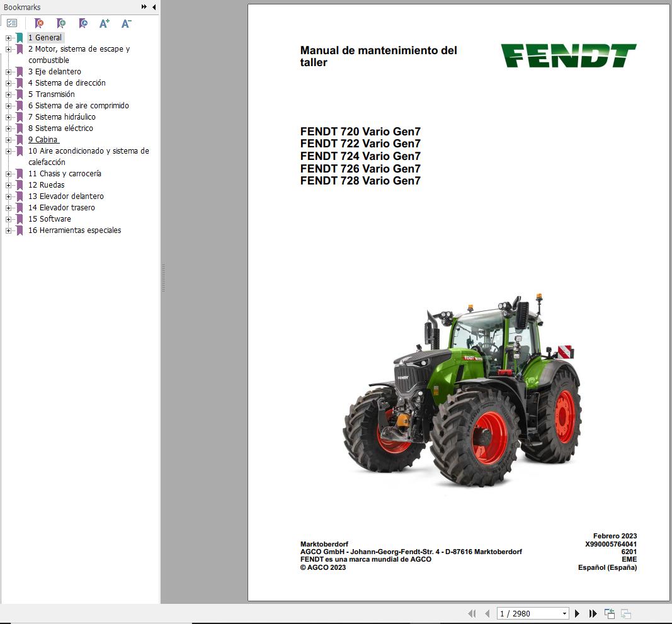Go to the first page arrow
Image resolution: width=672 pixels, height=624 pixels.
click(x=472, y=614)
